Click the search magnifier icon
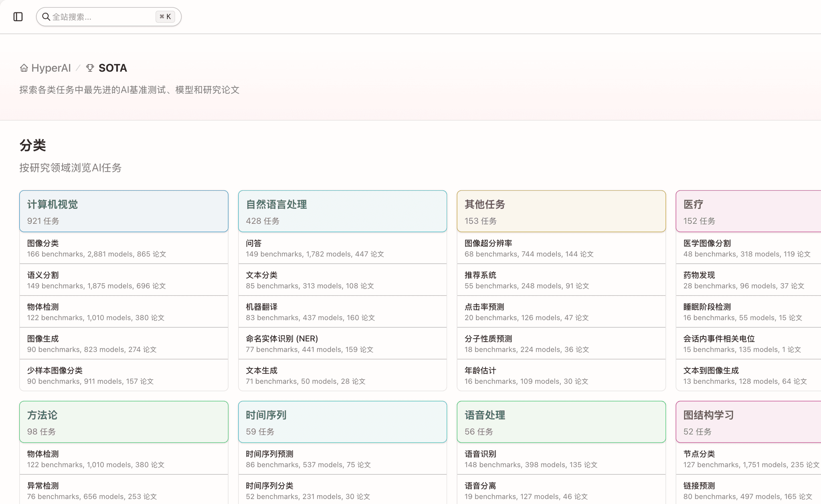This screenshot has height=504, width=821. click(x=46, y=16)
